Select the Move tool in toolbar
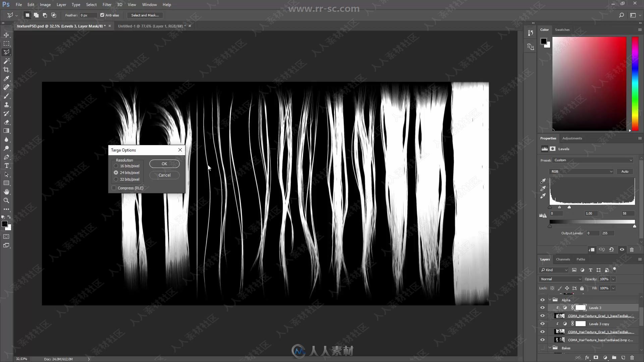 [6, 35]
